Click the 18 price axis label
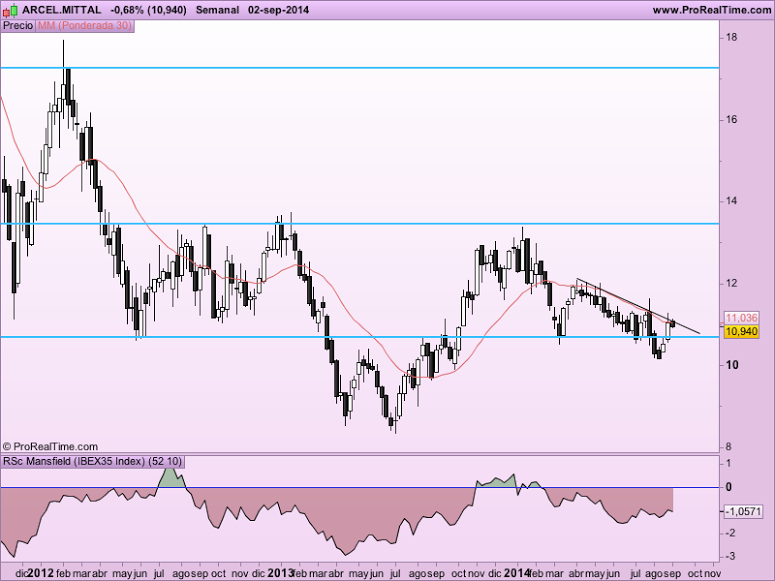775x581 pixels. click(x=732, y=38)
